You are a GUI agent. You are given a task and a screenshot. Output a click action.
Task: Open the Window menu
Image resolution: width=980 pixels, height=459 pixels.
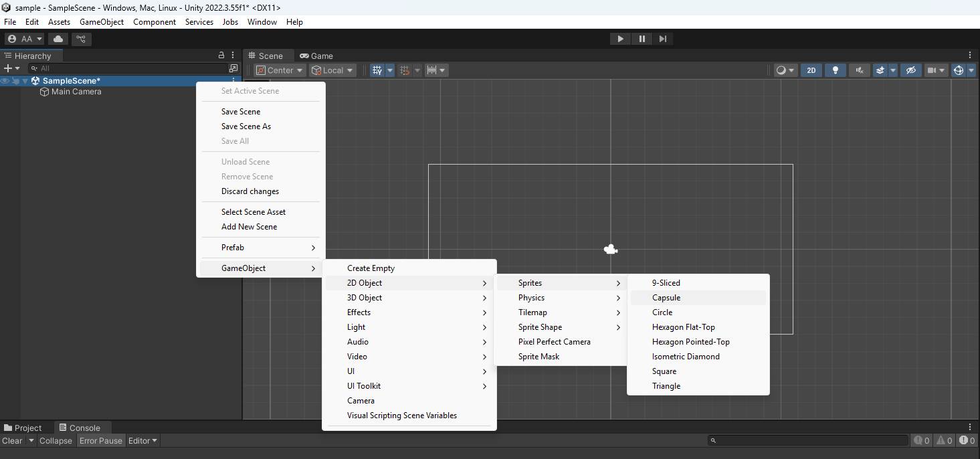262,22
